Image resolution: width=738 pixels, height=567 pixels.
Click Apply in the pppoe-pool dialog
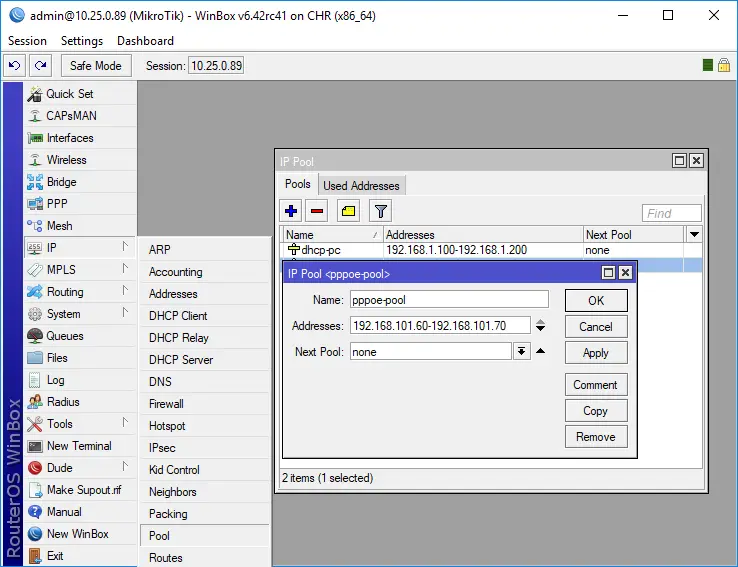click(596, 353)
